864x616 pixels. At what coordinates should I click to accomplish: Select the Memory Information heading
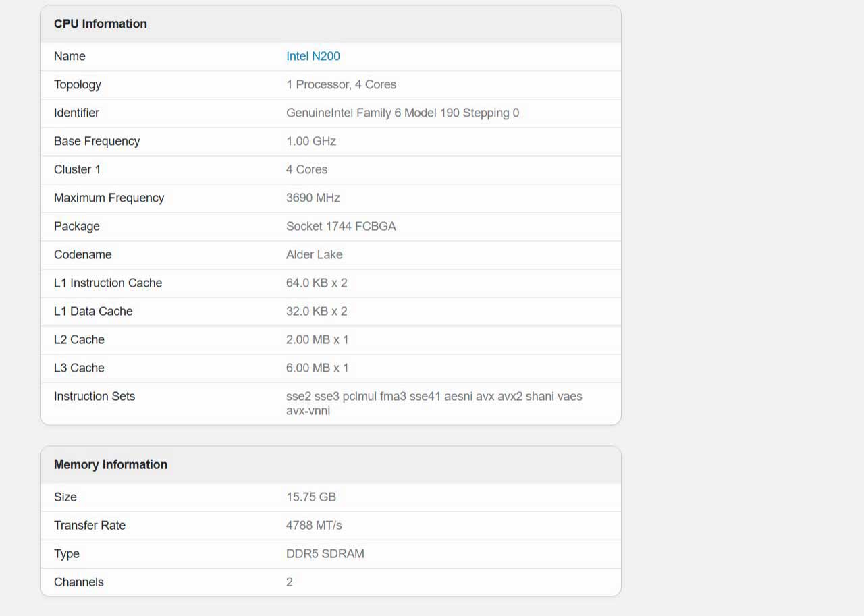pos(111,464)
